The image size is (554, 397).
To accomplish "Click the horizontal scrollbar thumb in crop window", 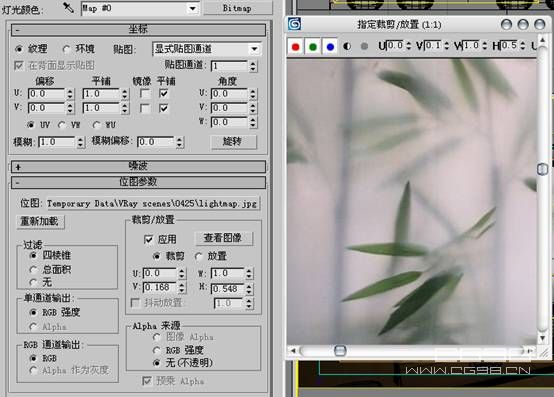I will point(340,351).
